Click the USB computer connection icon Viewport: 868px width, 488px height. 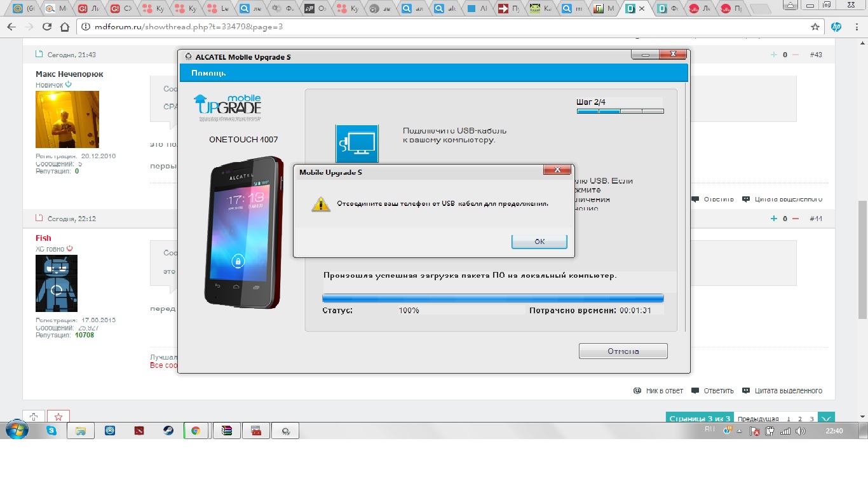[356, 144]
